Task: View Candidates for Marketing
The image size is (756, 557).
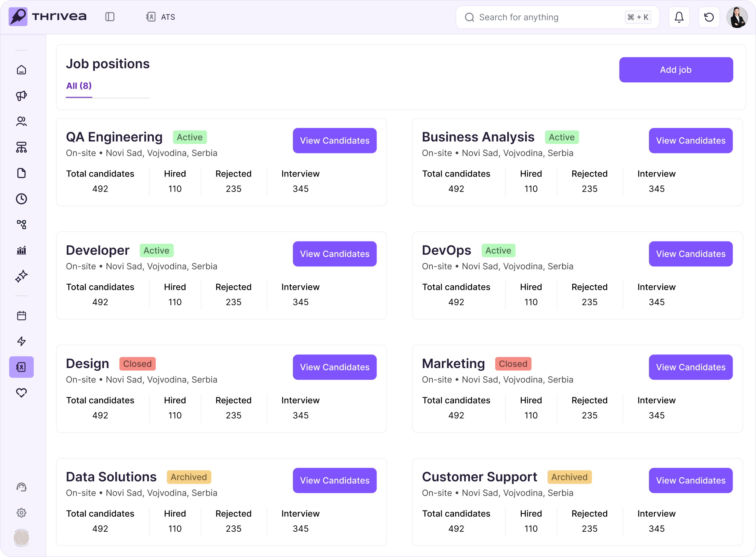Action: point(691,367)
